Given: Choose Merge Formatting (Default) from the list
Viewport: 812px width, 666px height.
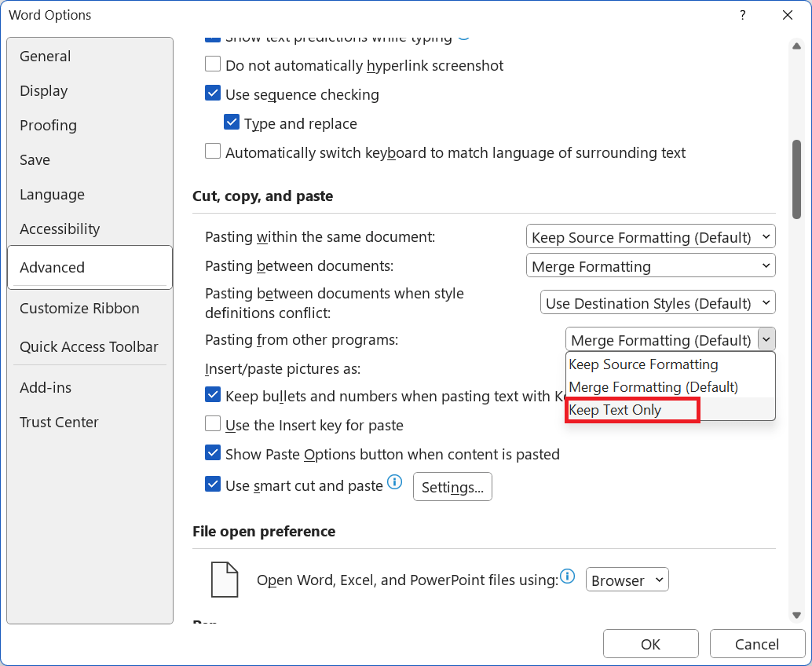Looking at the screenshot, I should pos(671,387).
